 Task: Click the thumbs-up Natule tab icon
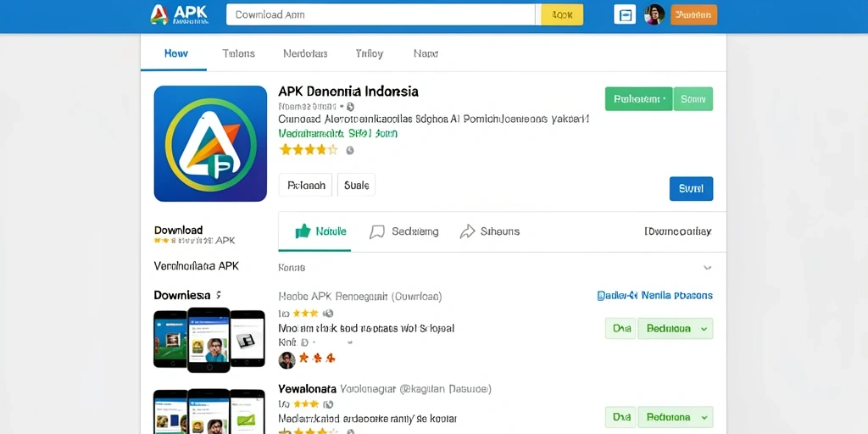303,231
